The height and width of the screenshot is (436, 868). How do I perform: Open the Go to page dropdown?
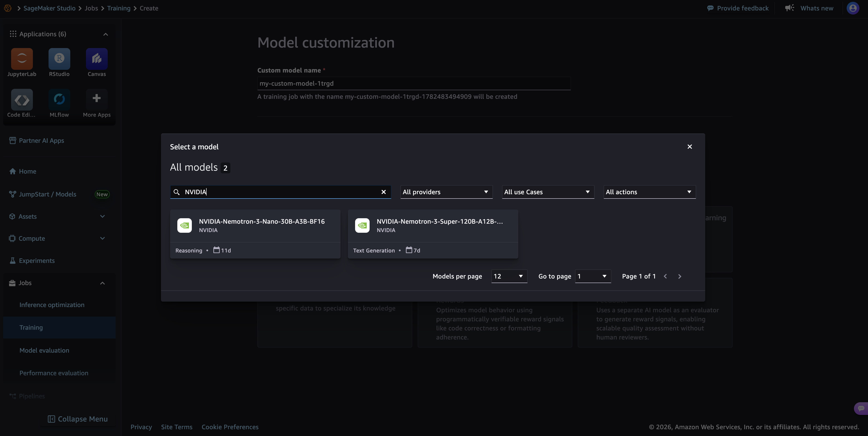(x=593, y=276)
